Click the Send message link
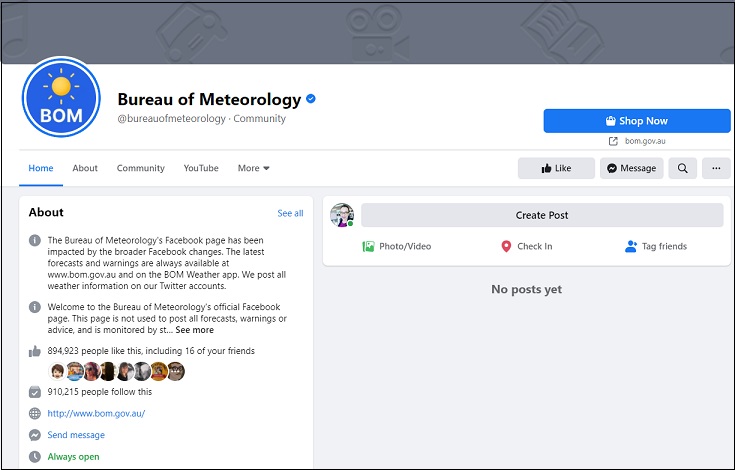The width and height of the screenshot is (735, 470). point(76,435)
